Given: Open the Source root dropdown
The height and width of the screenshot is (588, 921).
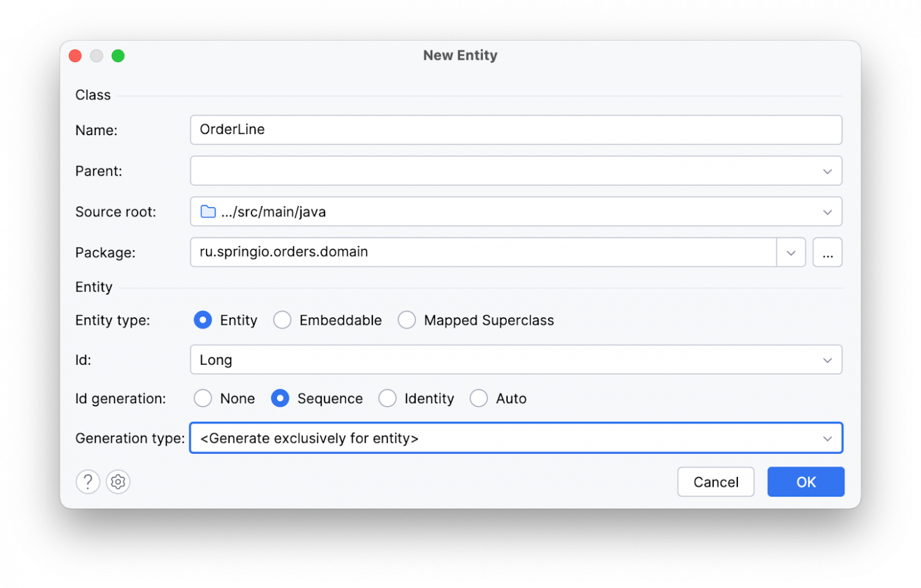Looking at the screenshot, I should 827,212.
